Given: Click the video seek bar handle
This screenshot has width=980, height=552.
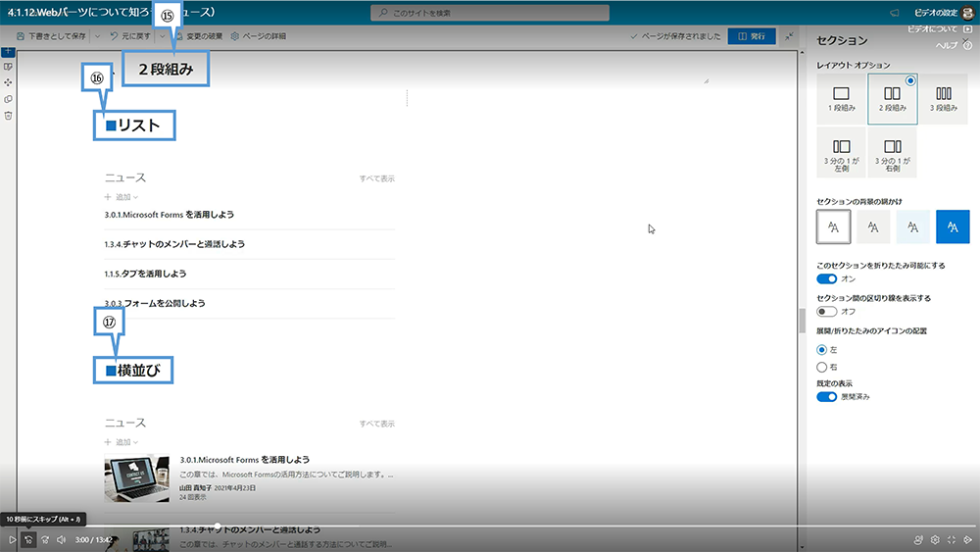Looking at the screenshot, I should 217,527.
